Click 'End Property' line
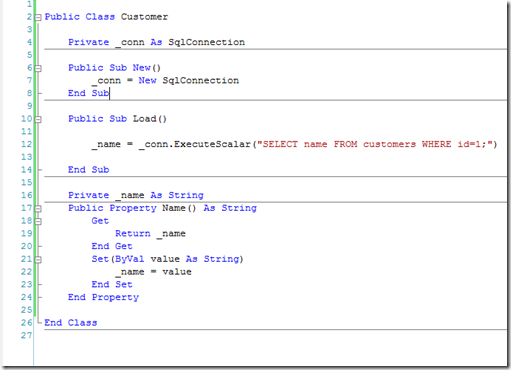The image size is (511, 370). 103,297
